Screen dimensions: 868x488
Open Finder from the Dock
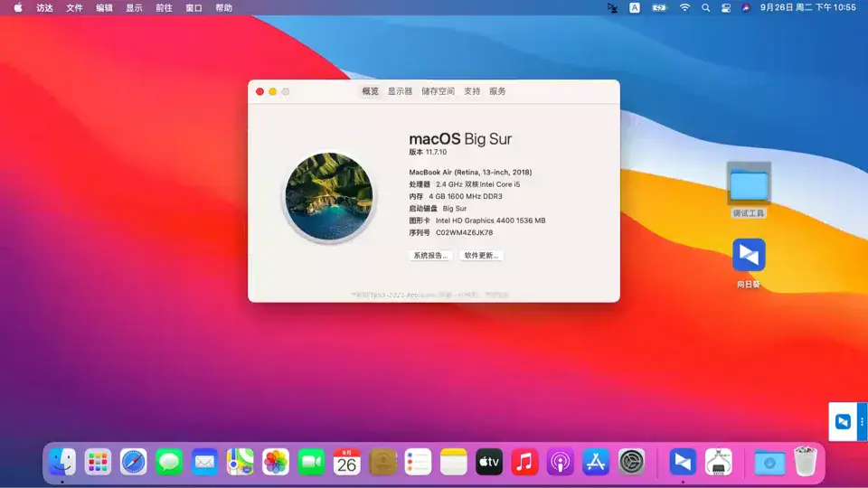(62, 462)
